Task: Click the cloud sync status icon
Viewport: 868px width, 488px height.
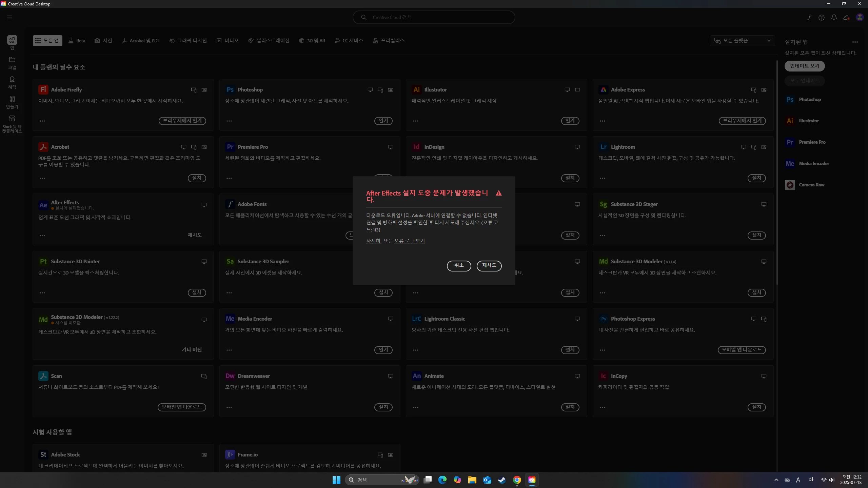Action: coord(846,17)
